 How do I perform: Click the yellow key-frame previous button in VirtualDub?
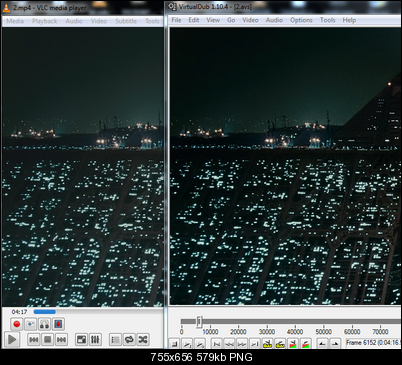[x=267, y=343]
